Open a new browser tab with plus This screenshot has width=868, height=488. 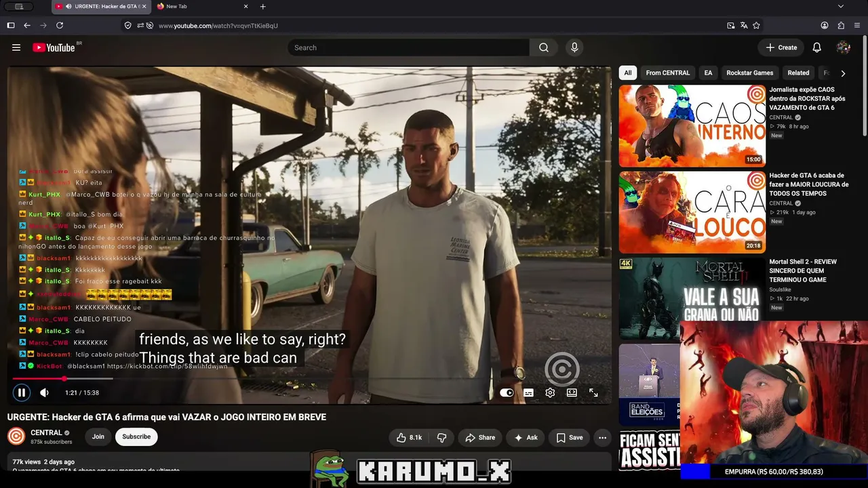click(x=263, y=7)
